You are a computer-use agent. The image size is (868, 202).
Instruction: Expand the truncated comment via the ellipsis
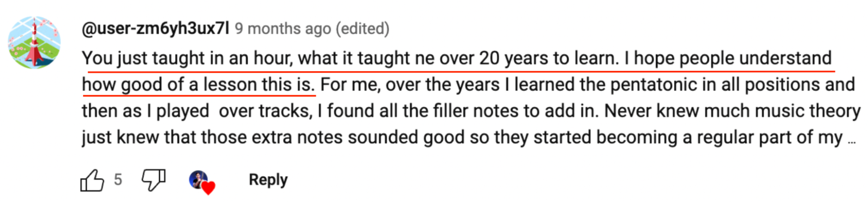tap(851, 140)
